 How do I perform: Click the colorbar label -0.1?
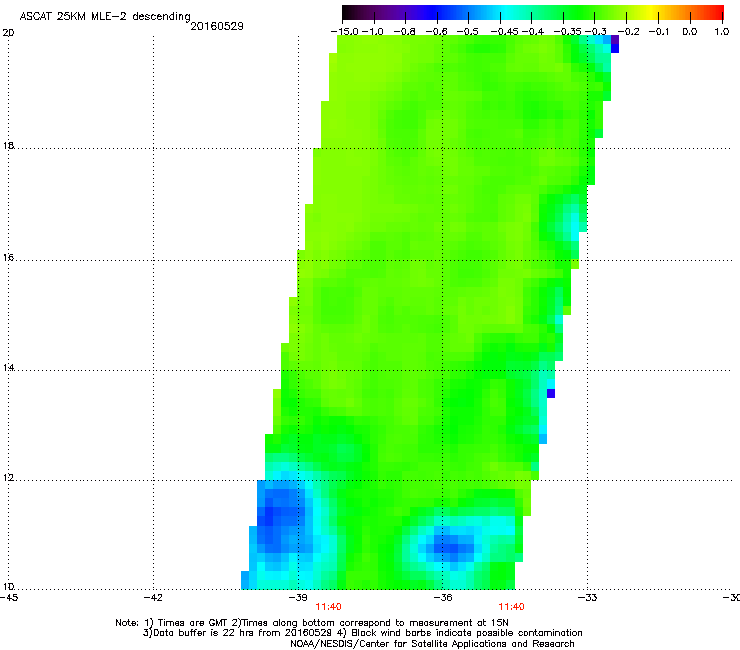point(659,32)
